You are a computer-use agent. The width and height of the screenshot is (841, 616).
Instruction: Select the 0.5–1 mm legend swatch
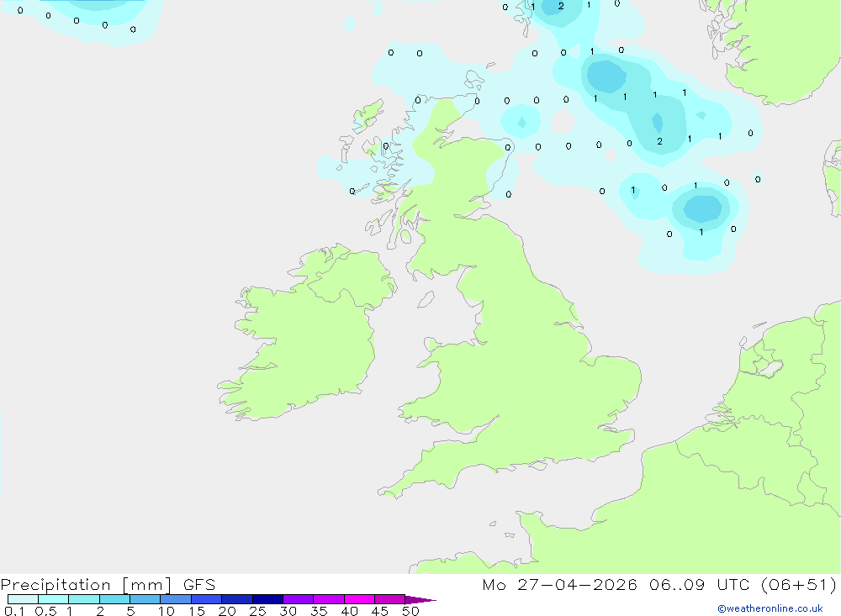click(54, 599)
